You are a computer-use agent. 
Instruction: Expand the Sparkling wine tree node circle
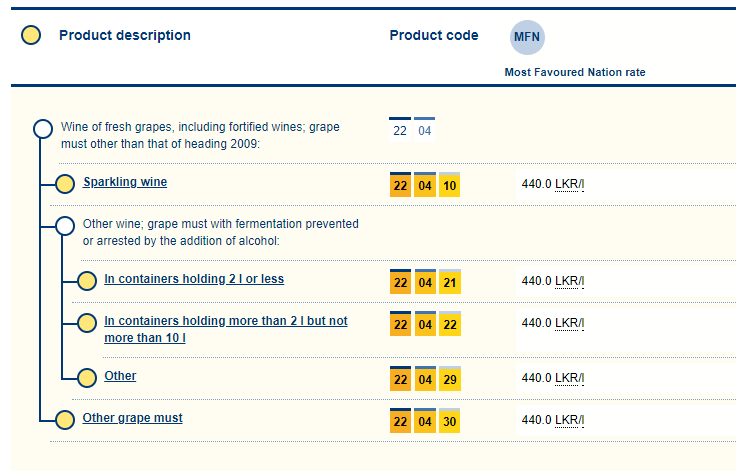pyautogui.click(x=65, y=183)
